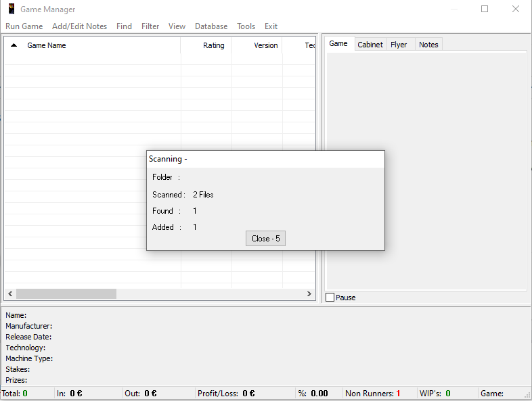Switch to the Flyer tab

pos(399,45)
